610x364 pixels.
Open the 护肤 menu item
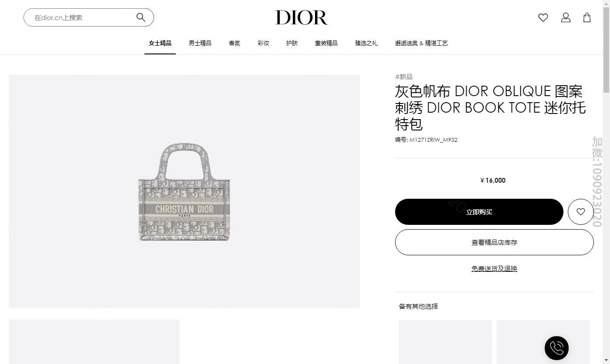pyautogui.click(x=292, y=43)
